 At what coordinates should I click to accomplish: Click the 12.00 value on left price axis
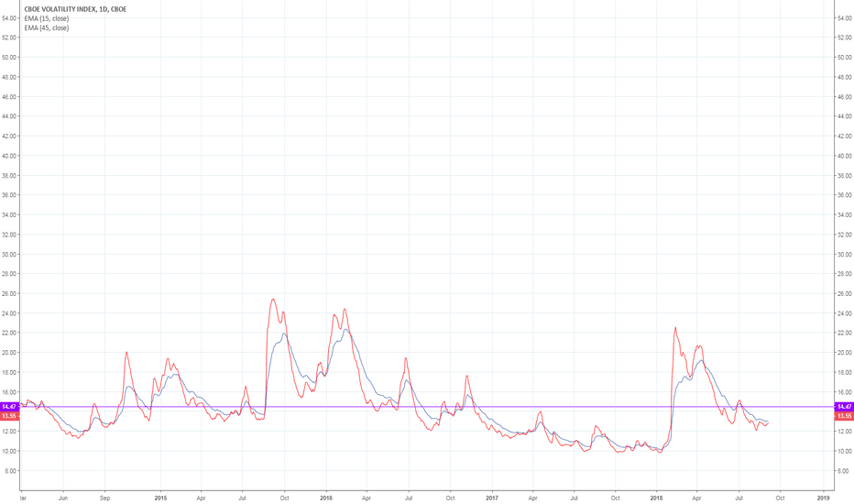(9, 432)
